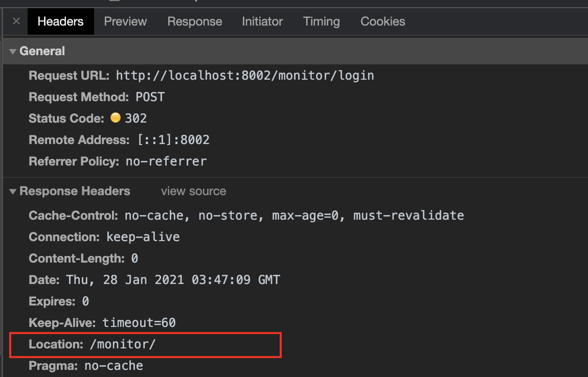Viewport: 588px width, 377px height.
Task: Click the highlighted Location header value
Action: (x=122, y=344)
